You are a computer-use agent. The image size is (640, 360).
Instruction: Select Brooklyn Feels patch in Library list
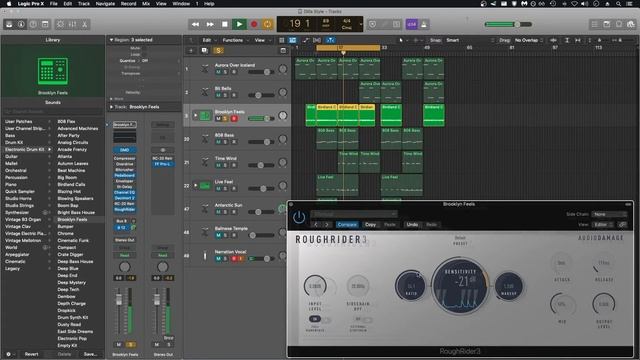pyautogui.click(x=72, y=220)
